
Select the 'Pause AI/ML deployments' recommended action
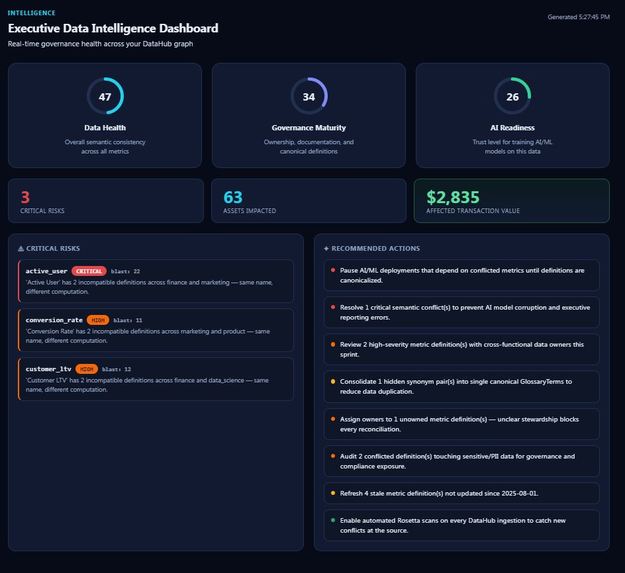(x=462, y=275)
